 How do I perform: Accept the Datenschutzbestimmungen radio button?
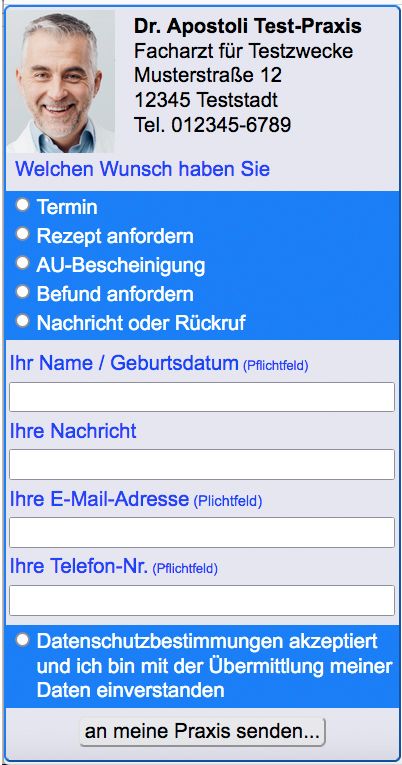point(22,640)
